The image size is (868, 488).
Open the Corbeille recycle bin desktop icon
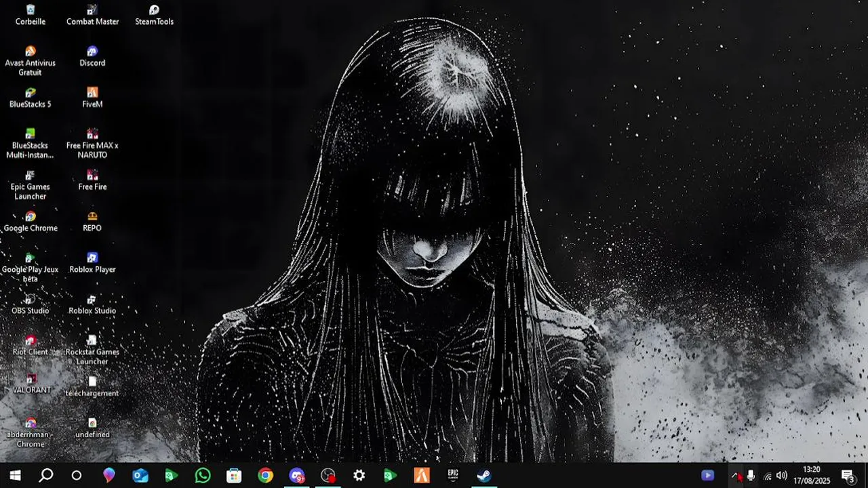(x=31, y=15)
